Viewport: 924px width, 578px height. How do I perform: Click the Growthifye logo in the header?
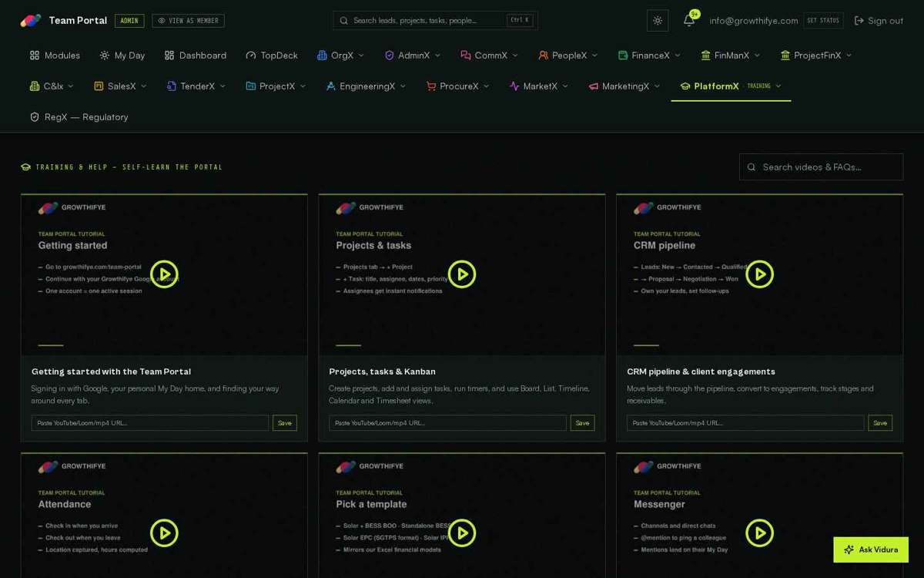click(31, 21)
